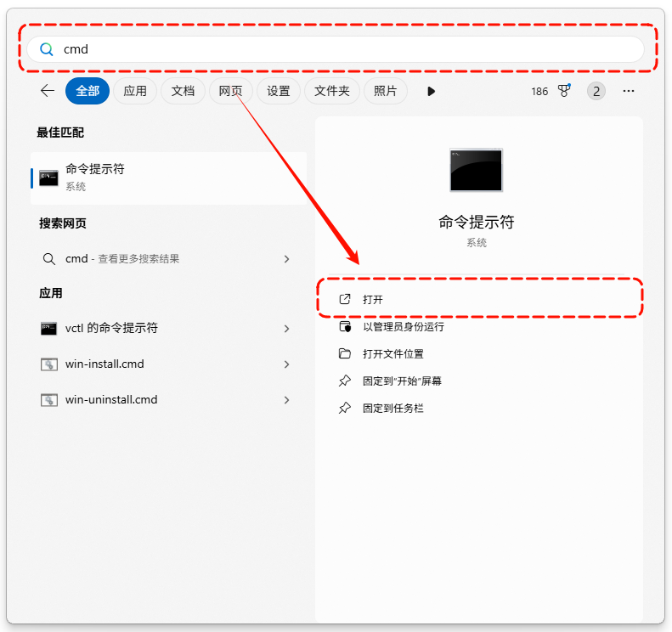Expand chevron for win-uninstall.cmd
This screenshot has width=672, height=632.
(x=286, y=400)
